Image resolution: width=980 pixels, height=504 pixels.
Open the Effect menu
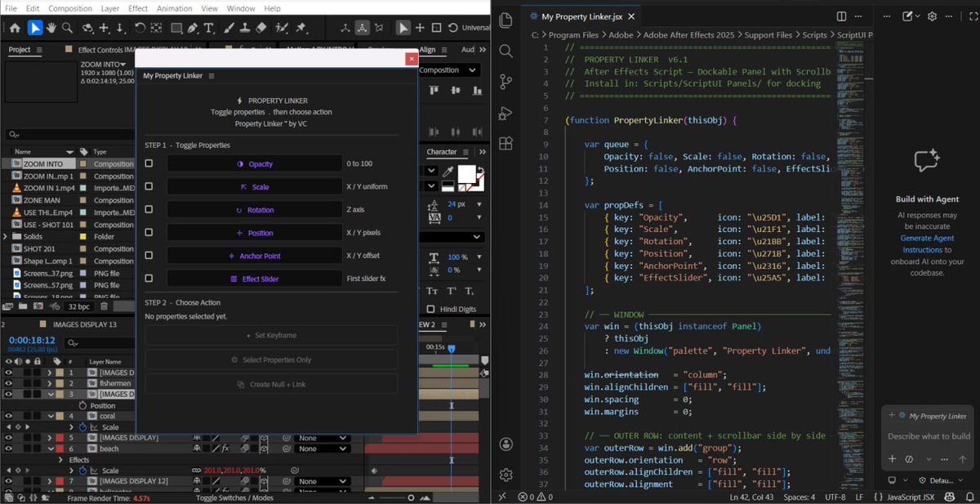coord(138,8)
